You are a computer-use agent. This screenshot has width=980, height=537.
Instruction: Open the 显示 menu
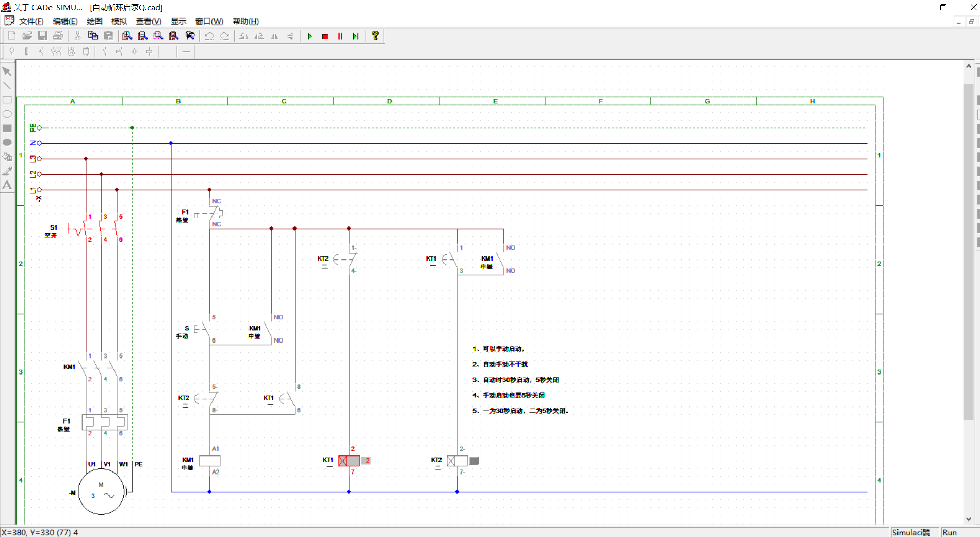tap(178, 21)
